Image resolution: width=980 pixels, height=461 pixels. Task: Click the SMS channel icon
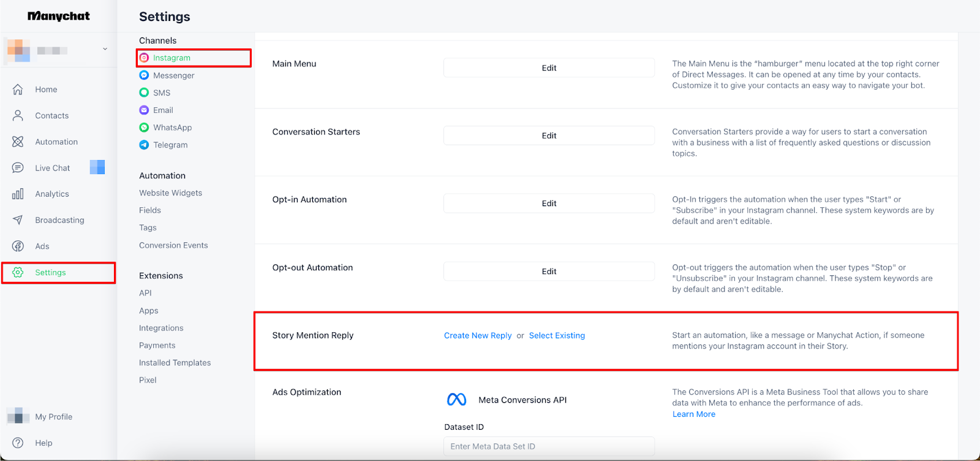(144, 93)
